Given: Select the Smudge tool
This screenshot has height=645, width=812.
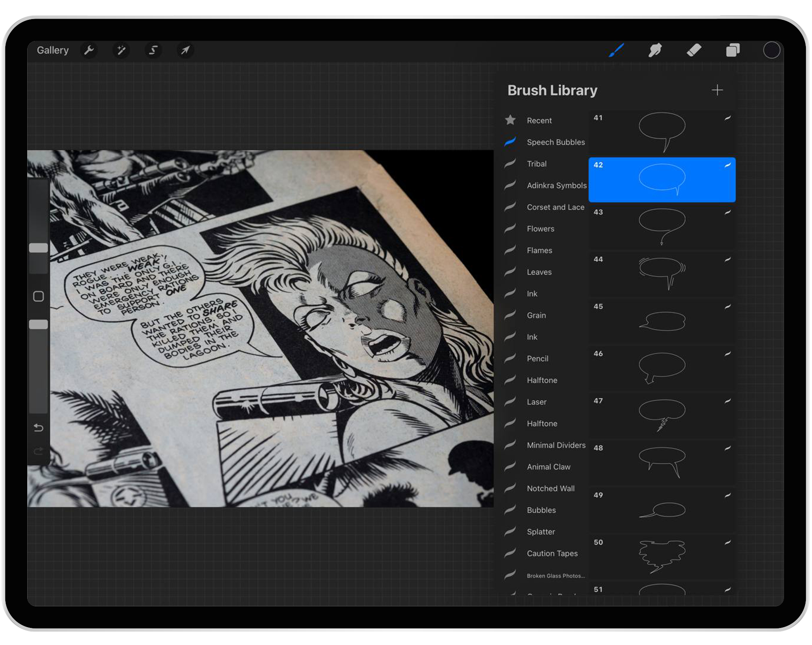Looking at the screenshot, I should pos(655,50).
